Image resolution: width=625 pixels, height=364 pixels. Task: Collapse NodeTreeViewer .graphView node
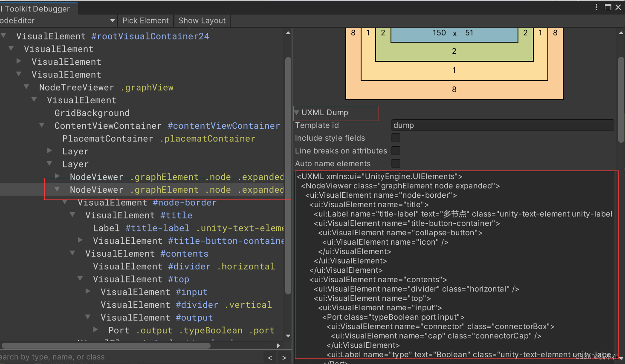[27, 87]
